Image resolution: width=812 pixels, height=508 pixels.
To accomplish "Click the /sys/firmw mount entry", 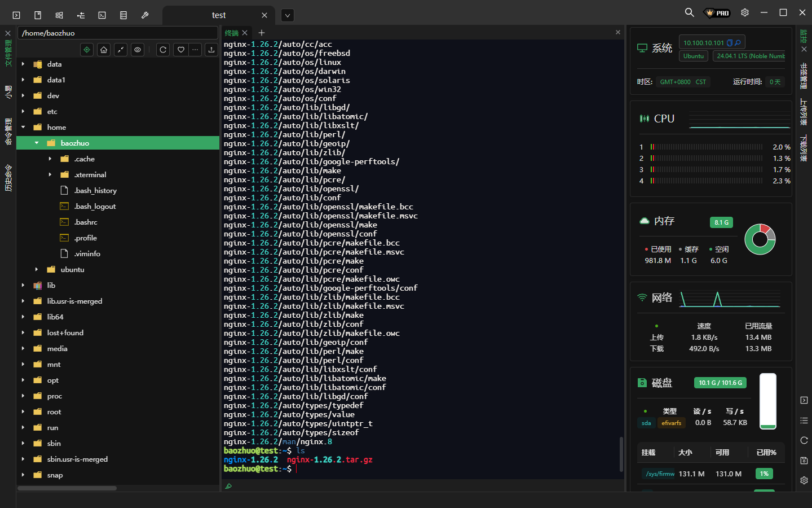I will coord(660,474).
